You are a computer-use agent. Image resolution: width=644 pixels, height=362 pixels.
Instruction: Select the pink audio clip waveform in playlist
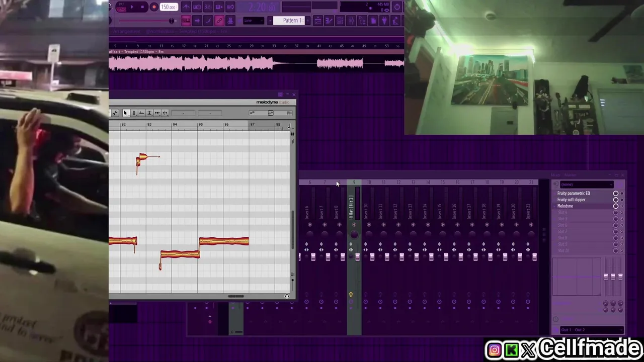coord(257,63)
